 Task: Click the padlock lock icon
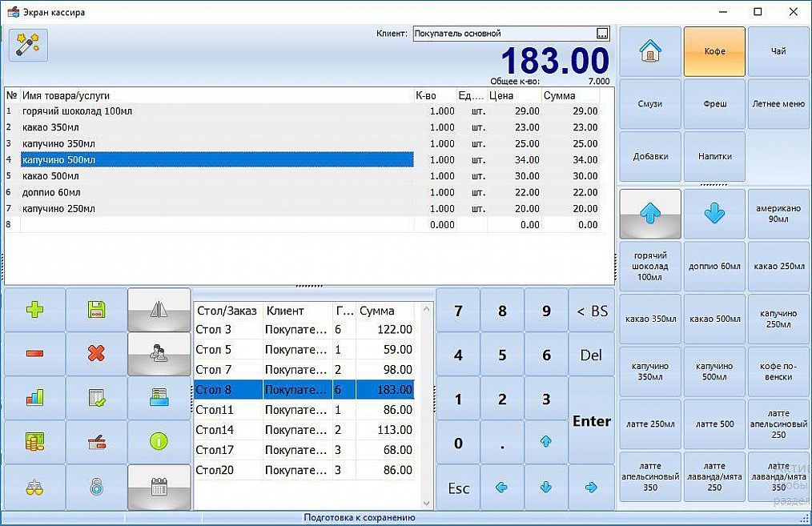96,487
